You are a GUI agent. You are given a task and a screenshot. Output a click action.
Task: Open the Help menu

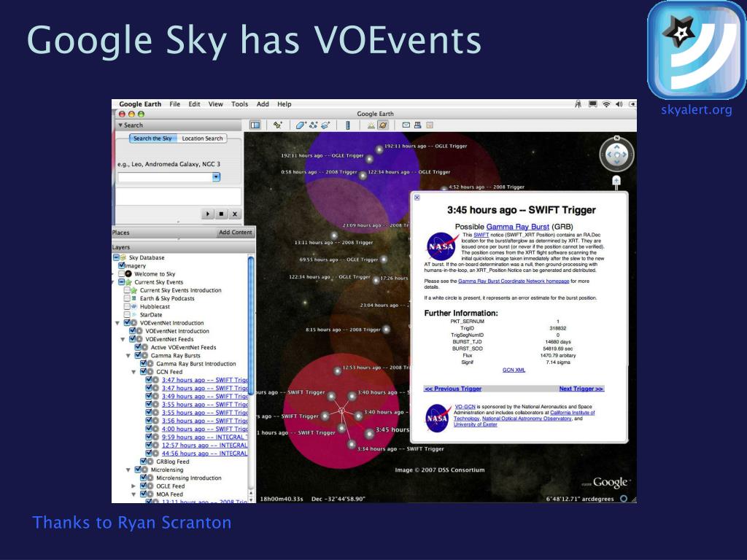[285, 104]
